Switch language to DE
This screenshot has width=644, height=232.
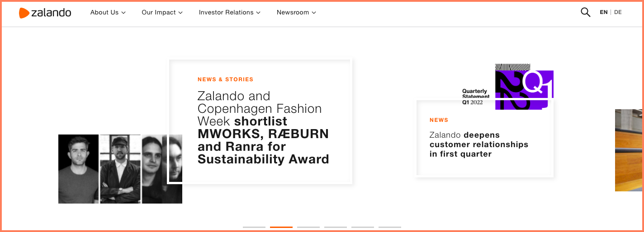(x=618, y=12)
